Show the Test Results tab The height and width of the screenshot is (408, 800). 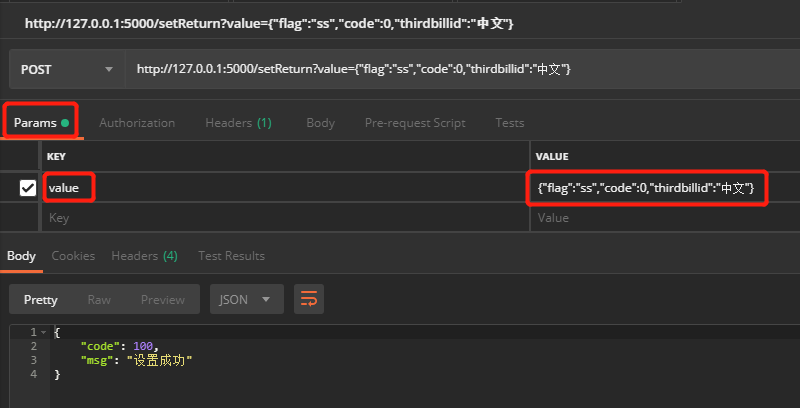(x=231, y=256)
